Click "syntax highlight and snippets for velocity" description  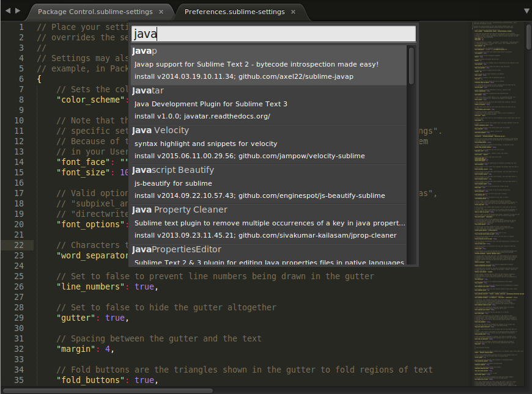pyautogui.click(x=205, y=144)
